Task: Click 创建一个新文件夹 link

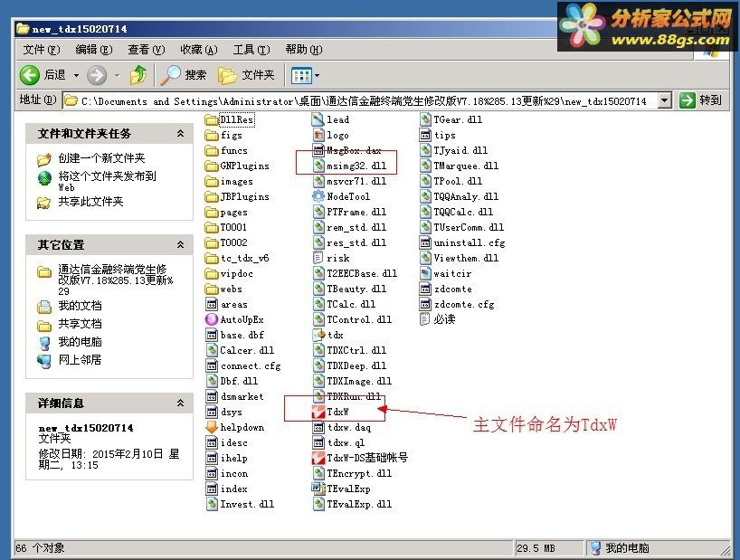Action: click(101, 158)
